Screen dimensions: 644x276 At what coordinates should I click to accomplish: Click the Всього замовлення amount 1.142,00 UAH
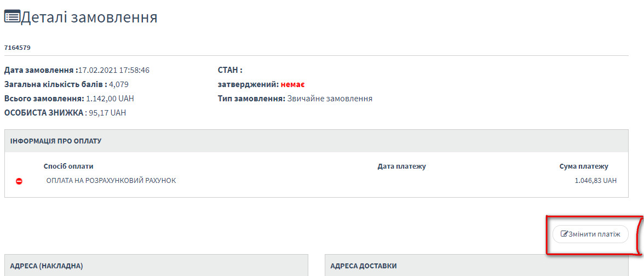(110, 99)
